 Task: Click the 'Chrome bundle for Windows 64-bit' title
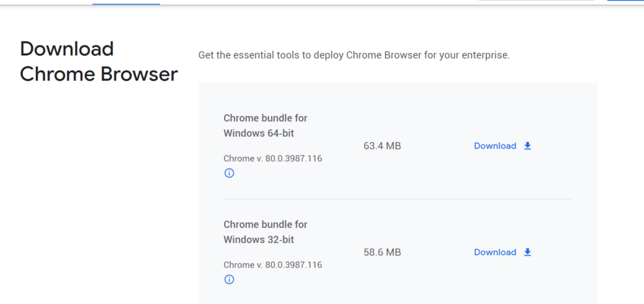(x=265, y=126)
